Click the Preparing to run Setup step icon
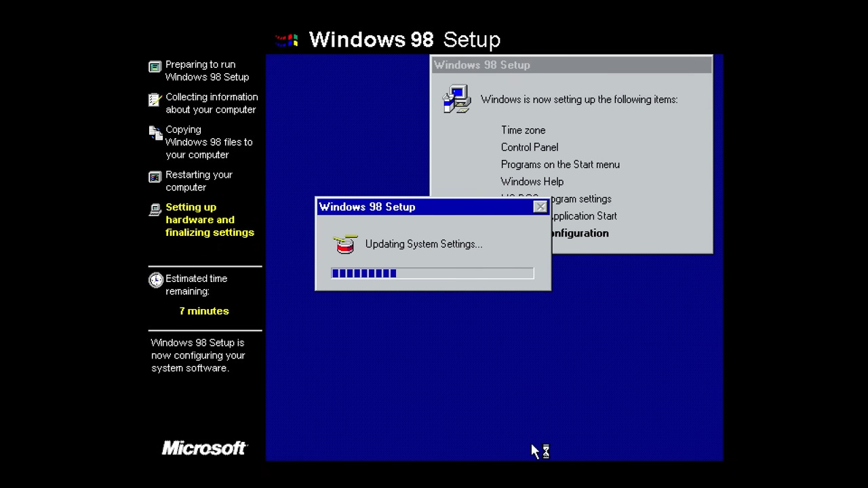 [155, 66]
